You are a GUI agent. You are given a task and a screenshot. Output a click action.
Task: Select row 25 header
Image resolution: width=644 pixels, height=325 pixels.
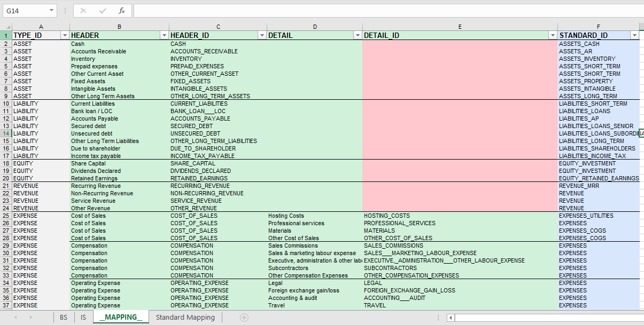(x=6, y=216)
